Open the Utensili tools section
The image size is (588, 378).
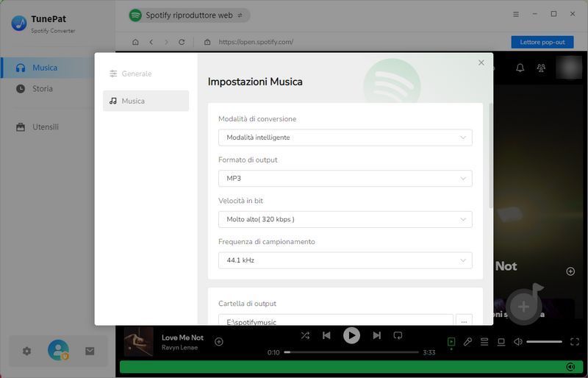pos(37,127)
